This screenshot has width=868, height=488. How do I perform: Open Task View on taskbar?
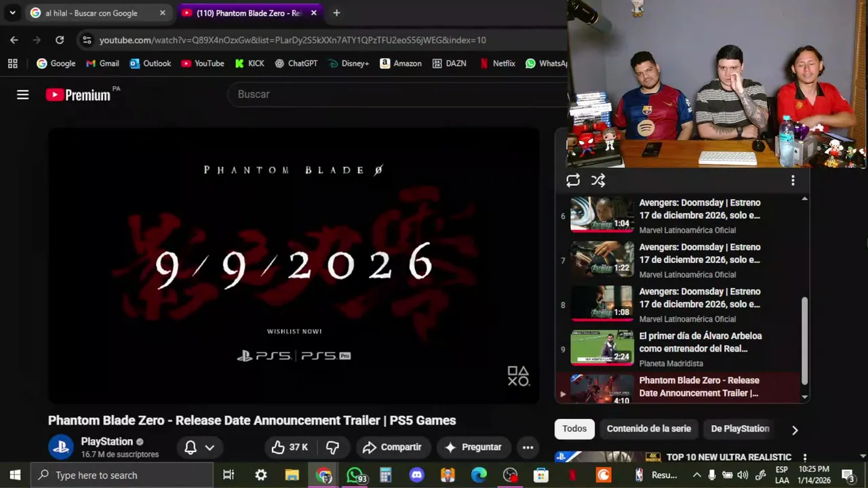click(229, 475)
